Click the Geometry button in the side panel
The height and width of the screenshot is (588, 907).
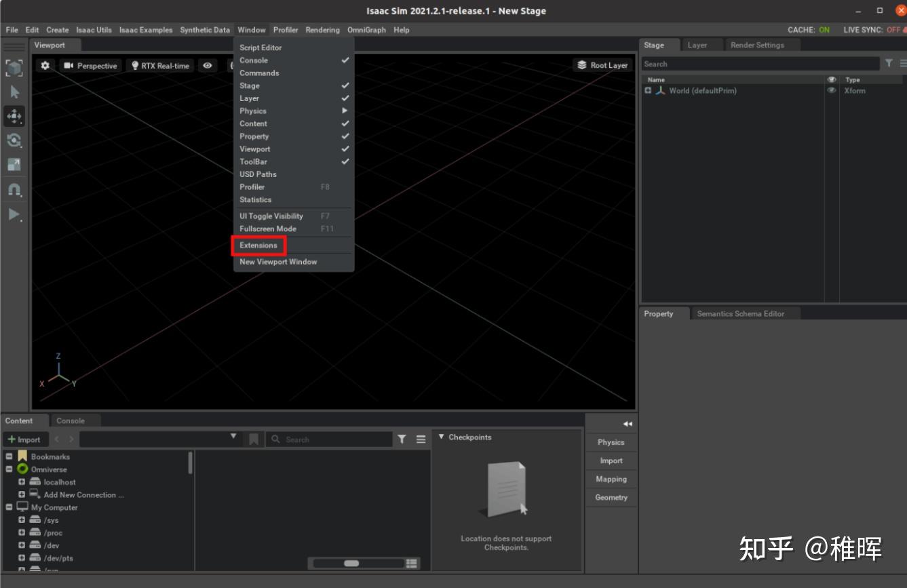(611, 498)
